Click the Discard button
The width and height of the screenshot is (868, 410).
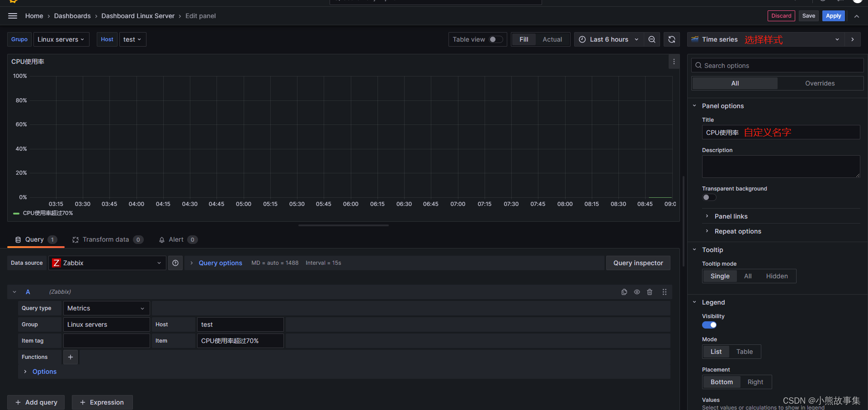[x=781, y=16]
